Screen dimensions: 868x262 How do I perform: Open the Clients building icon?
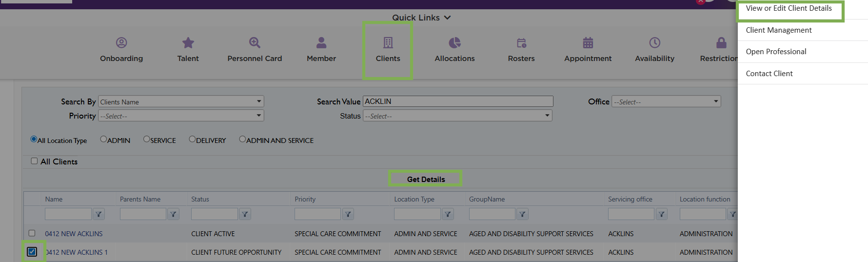click(x=388, y=43)
